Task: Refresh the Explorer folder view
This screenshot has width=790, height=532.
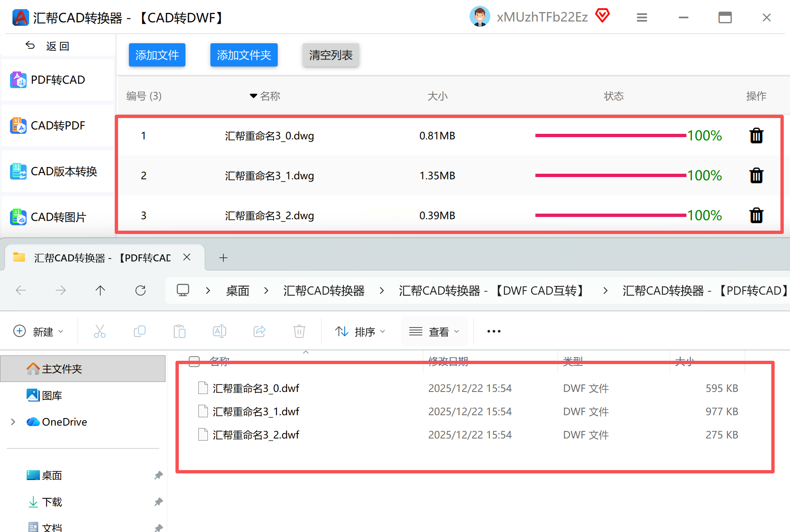Action: tap(141, 290)
